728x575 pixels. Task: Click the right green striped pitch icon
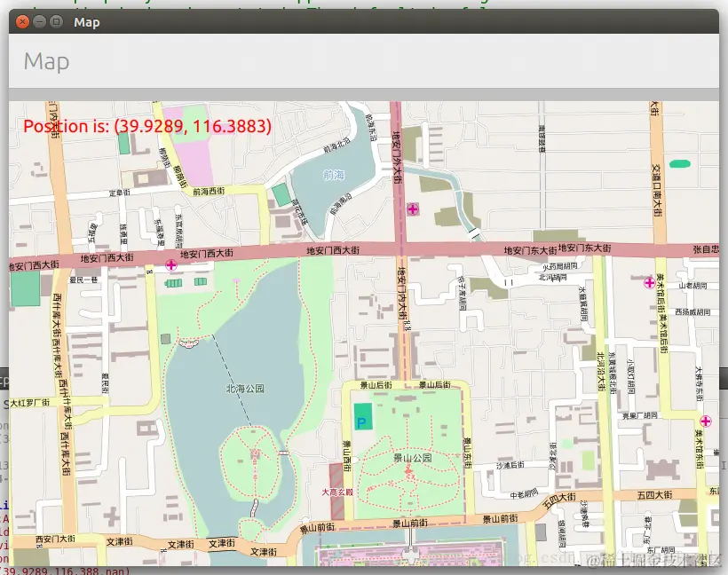click(201, 281)
